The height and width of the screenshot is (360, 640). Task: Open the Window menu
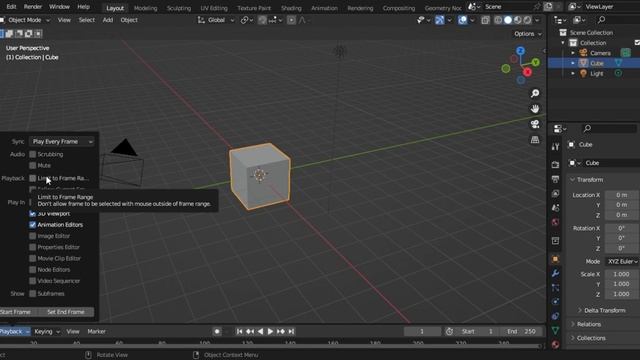[x=59, y=7]
